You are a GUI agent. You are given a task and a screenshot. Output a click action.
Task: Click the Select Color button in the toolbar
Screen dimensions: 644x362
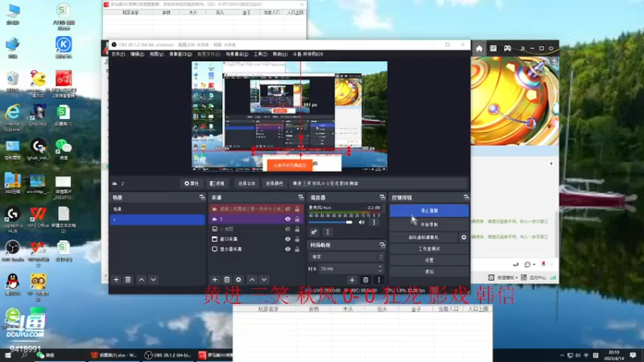pos(274,183)
